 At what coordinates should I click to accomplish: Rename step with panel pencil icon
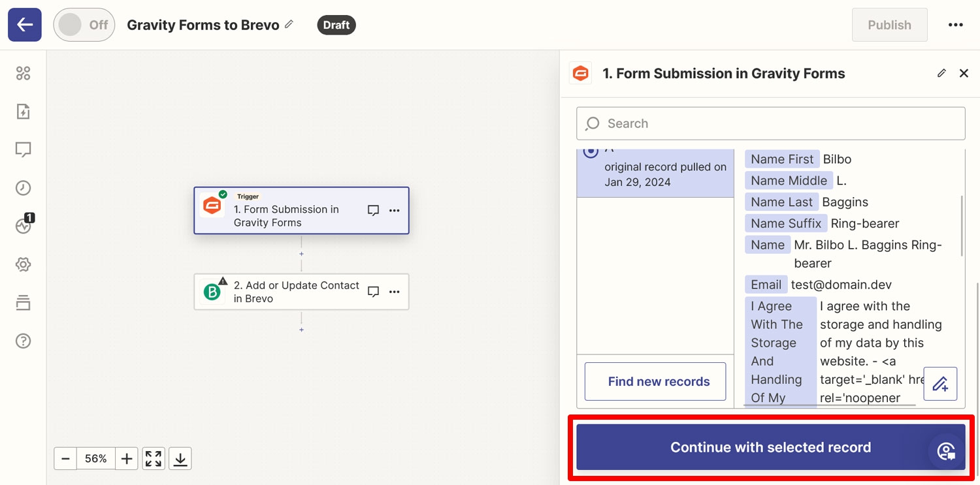pos(941,73)
